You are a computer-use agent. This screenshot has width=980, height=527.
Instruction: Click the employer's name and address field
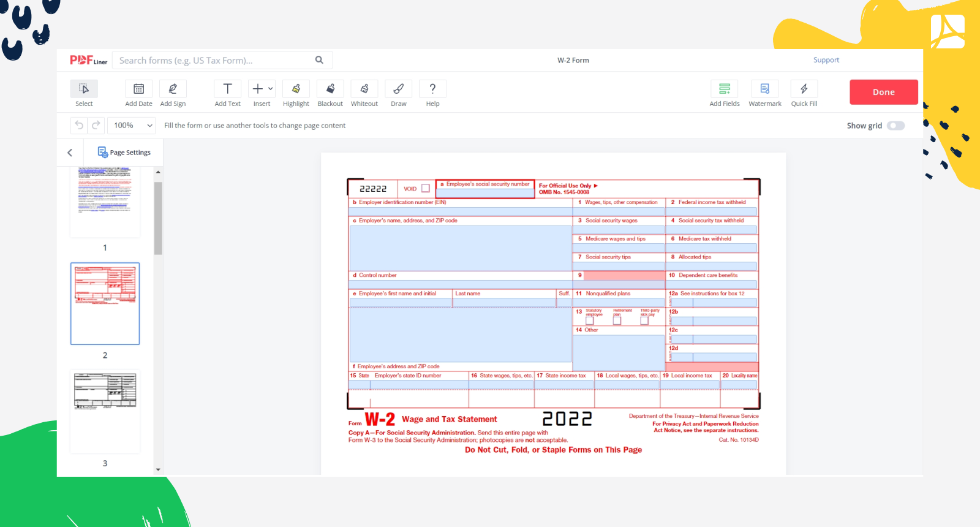pos(461,248)
